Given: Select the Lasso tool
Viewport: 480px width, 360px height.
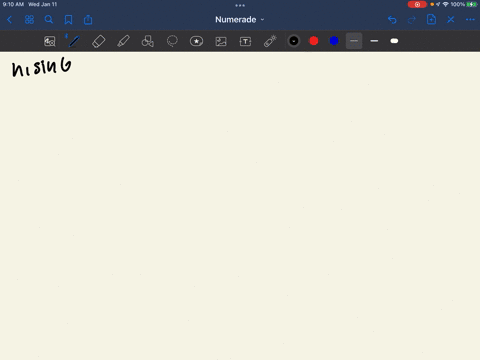Looking at the screenshot, I should [x=172, y=41].
